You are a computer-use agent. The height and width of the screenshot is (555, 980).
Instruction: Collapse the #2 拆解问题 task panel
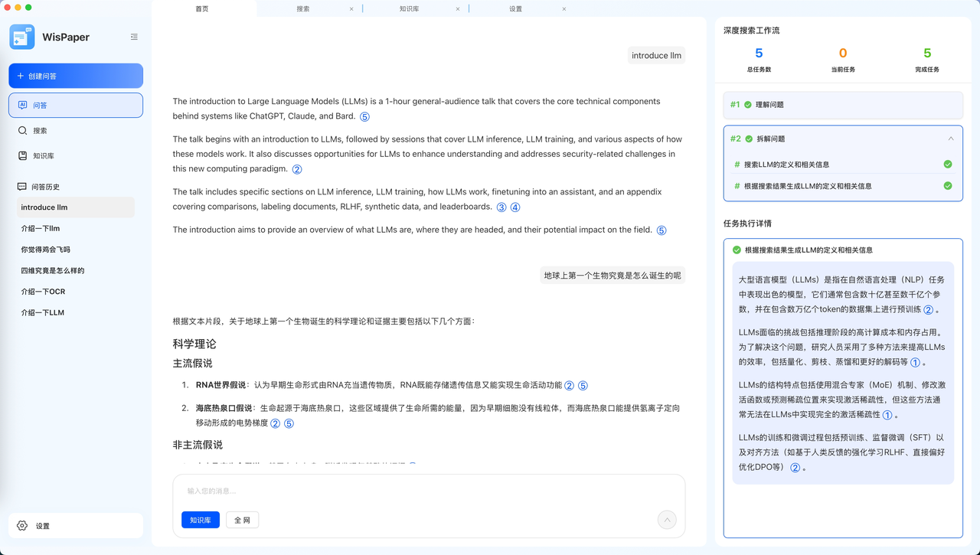(x=951, y=139)
